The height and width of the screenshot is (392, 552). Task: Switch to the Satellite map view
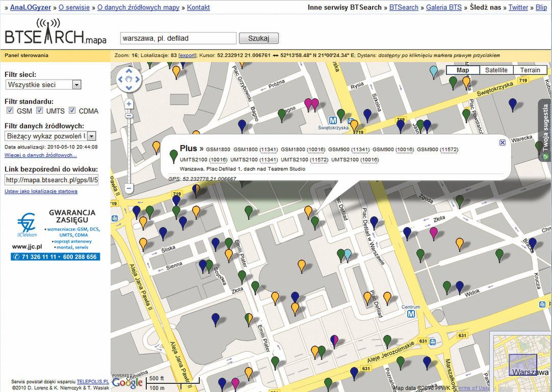[496, 70]
